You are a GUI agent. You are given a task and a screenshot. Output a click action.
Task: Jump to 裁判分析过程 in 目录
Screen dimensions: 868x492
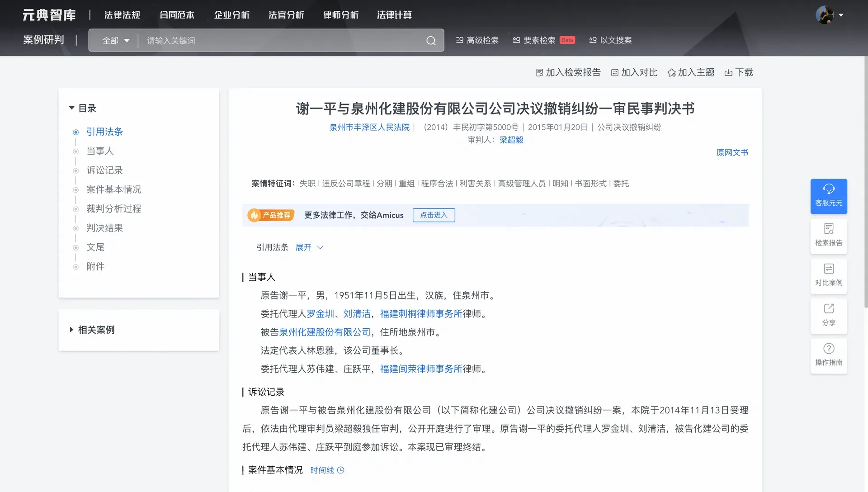coord(113,209)
